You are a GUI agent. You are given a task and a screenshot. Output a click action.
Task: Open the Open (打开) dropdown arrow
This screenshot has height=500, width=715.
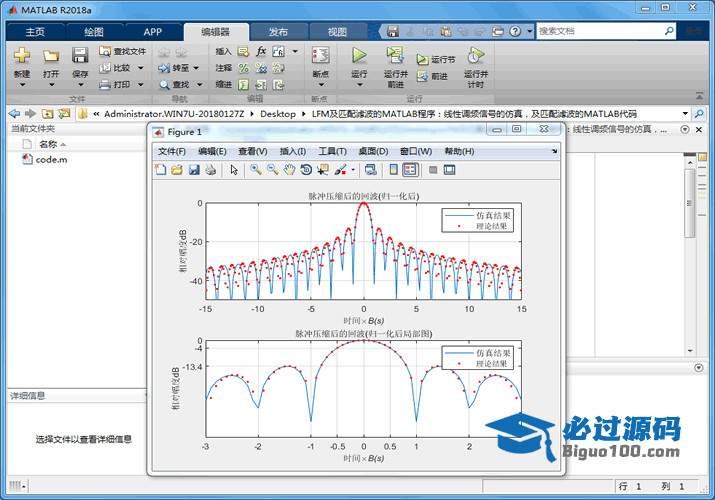point(51,85)
